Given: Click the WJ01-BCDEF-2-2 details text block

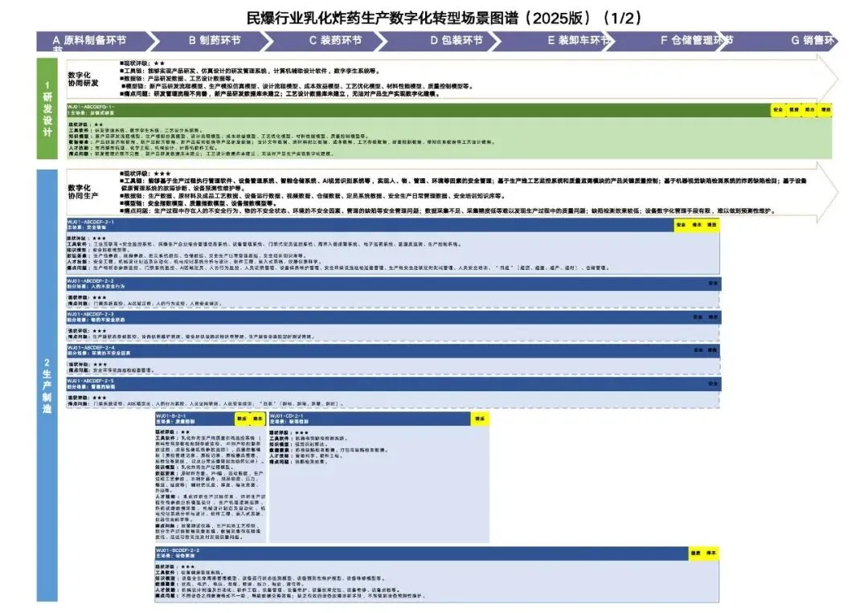Looking at the screenshot, I should tap(290, 581).
